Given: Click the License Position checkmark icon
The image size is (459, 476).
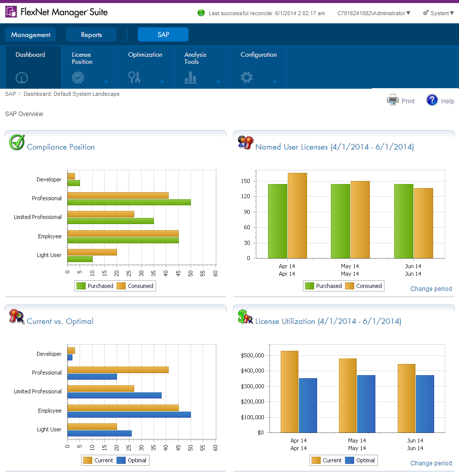Looking at the screenshot, I should click(x=78, y=78).
